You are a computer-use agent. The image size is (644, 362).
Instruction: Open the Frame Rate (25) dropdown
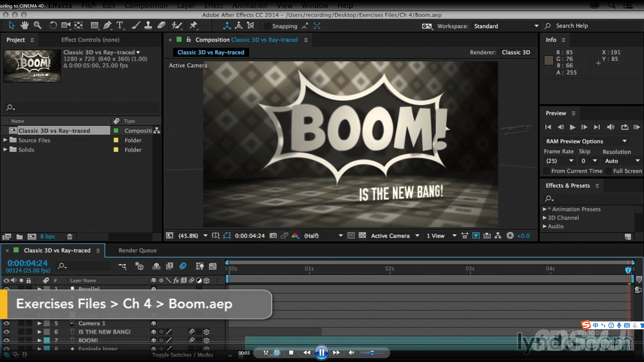pos(559,161)
